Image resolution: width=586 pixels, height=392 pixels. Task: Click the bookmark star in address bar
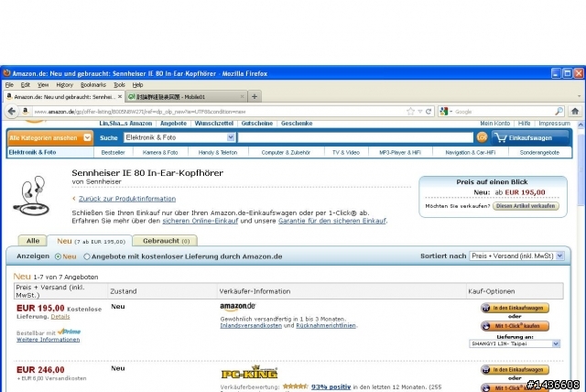(x=411, y=112)
